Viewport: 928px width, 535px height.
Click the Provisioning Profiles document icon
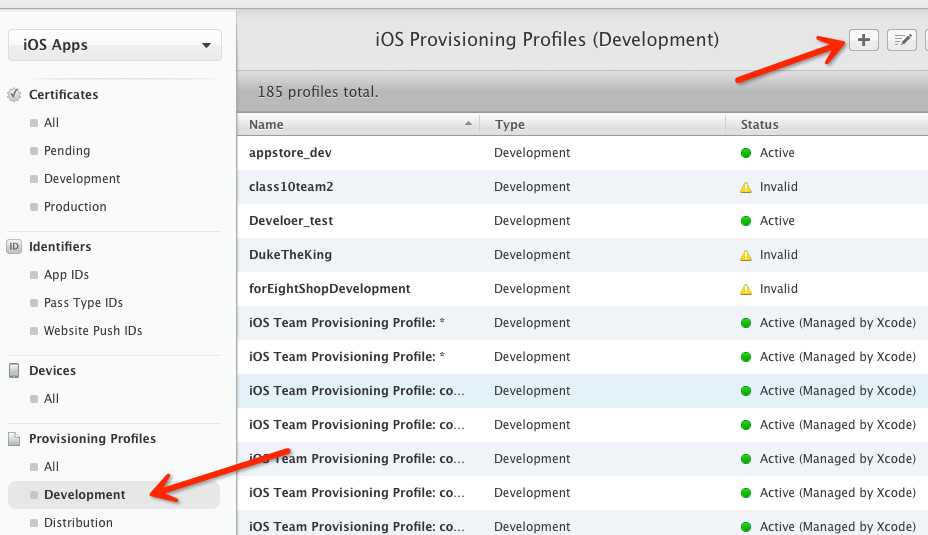click(x=14, y=439)
